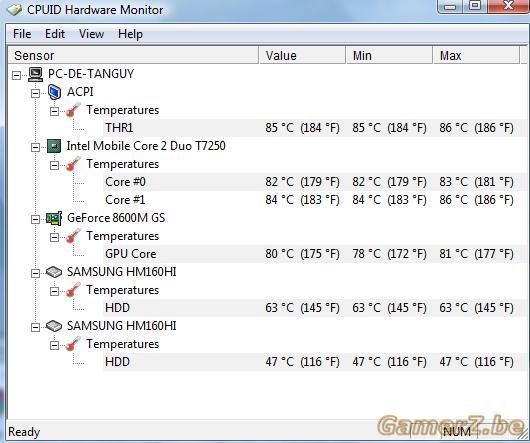Open the Edit menu
This screenshot has width=530, height=443.
pyautogui.click(x=55, y=34)
